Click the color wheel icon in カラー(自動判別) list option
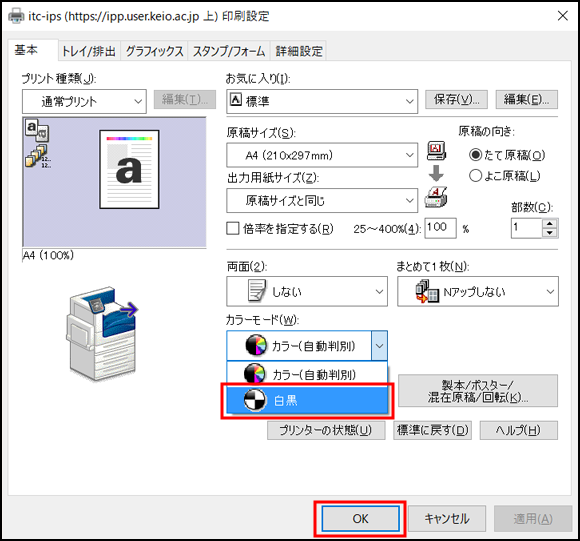 point(254,373)
